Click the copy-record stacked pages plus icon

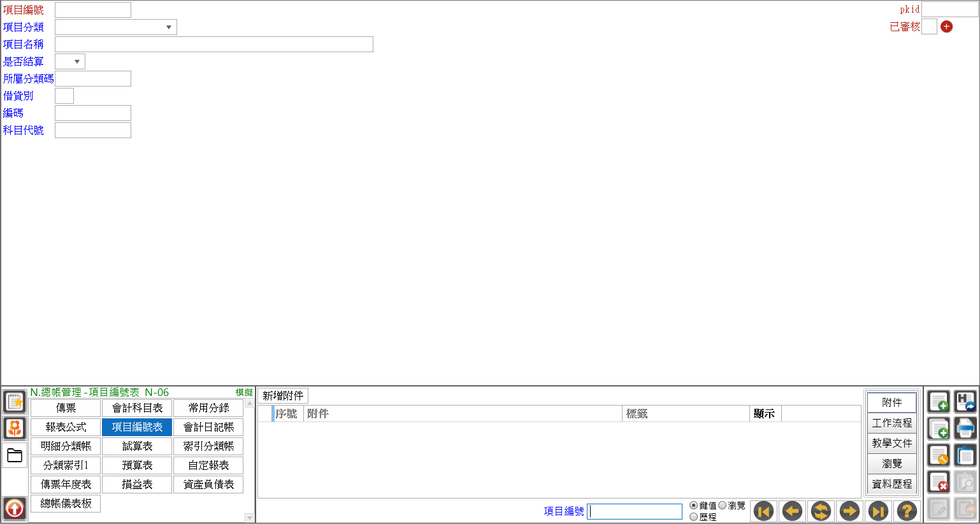[x=939, y=428]
